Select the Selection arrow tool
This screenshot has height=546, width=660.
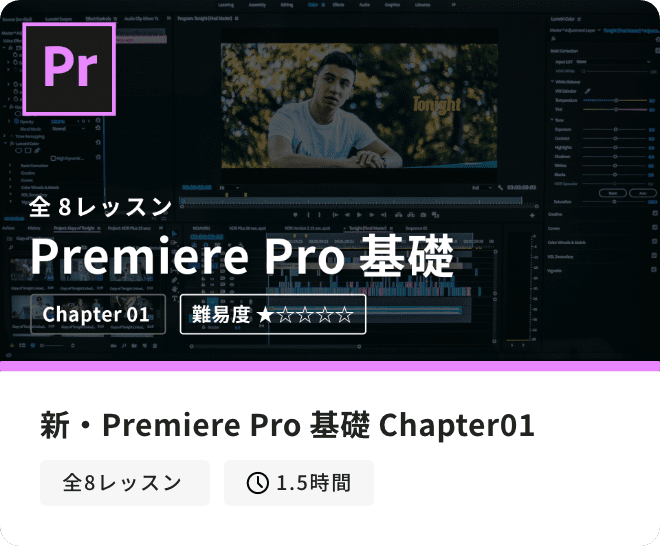[174, 234]
